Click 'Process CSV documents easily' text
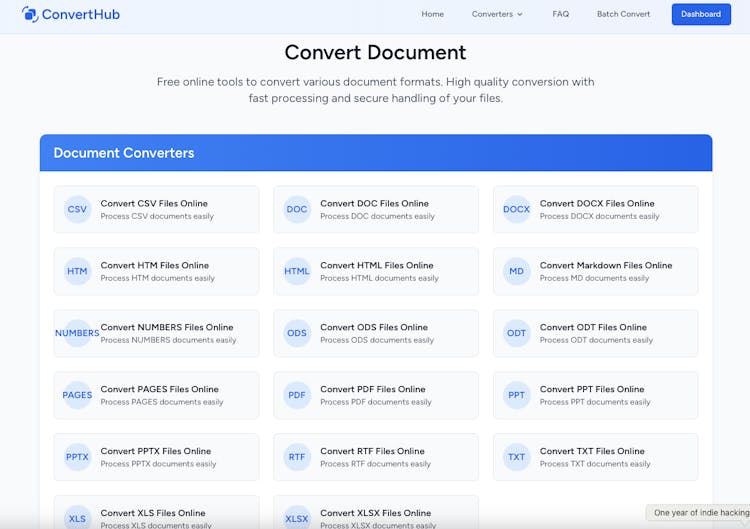This screenshot has height=529, width=750. pyautogui.click(x=157, y=217)
